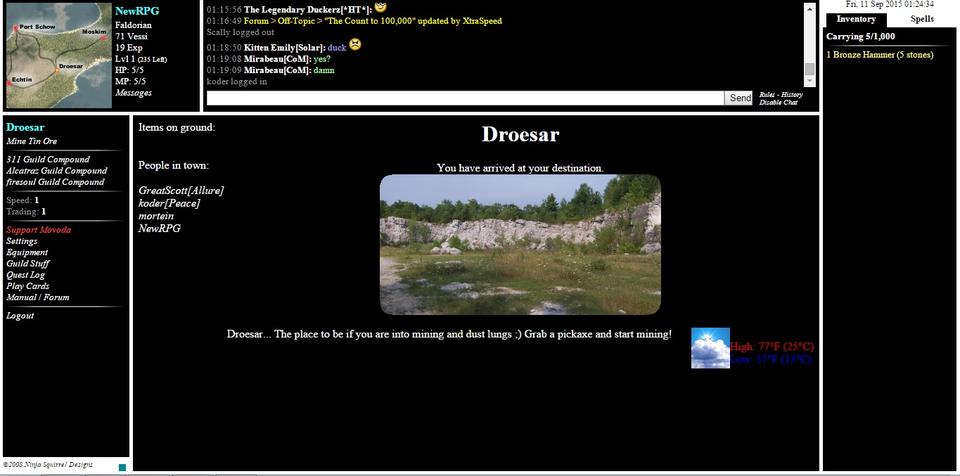The image size is (960, 476).
Task: Click into the chat message input field
Action: pos(465,98)
